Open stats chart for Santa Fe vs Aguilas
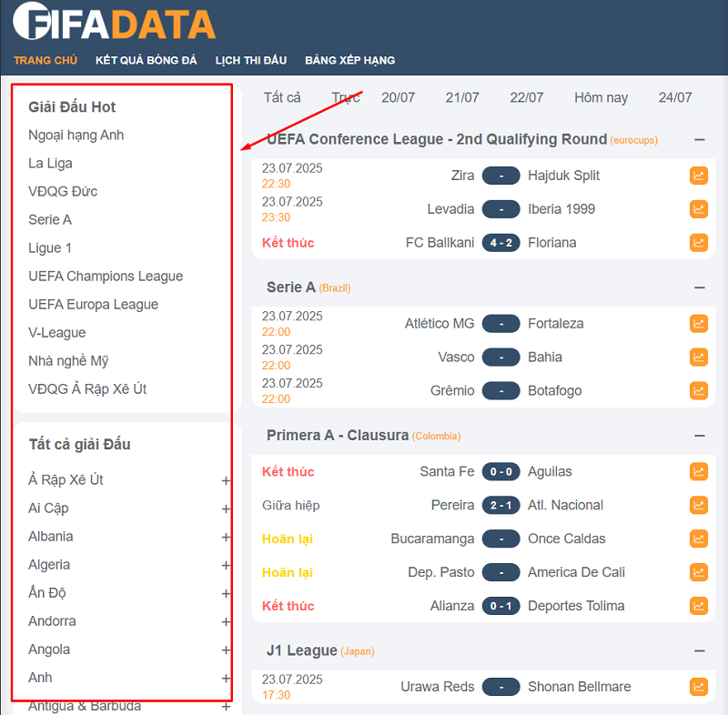The height and width of the screenshot is (715, 728). (x=698, y=472)
